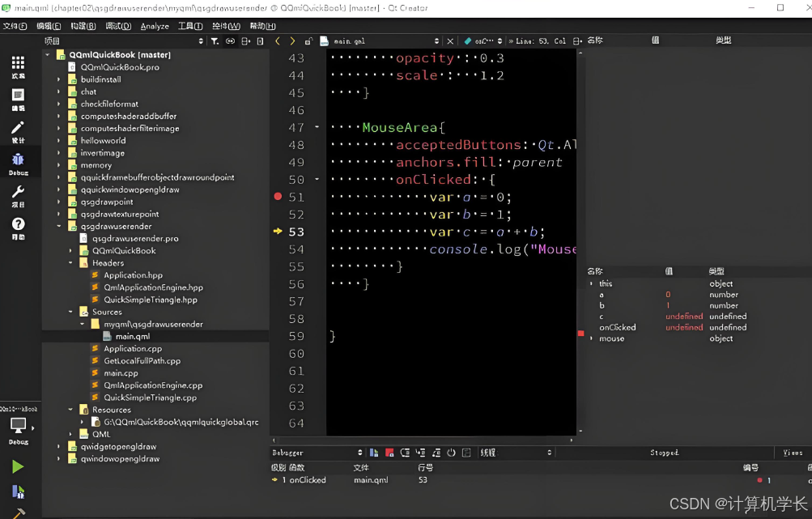
Task: Select main.cpp in the Sources tree
Action: (121, 373)
